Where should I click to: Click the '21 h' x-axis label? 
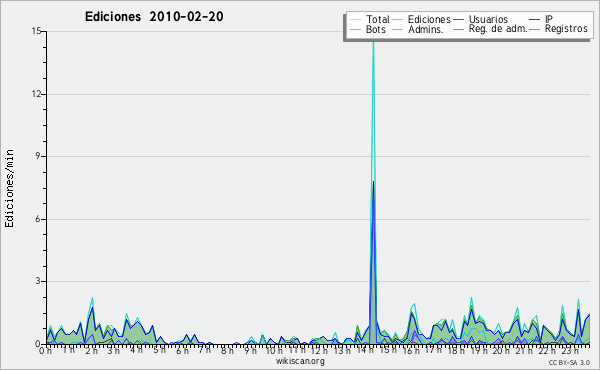point(524,350)
